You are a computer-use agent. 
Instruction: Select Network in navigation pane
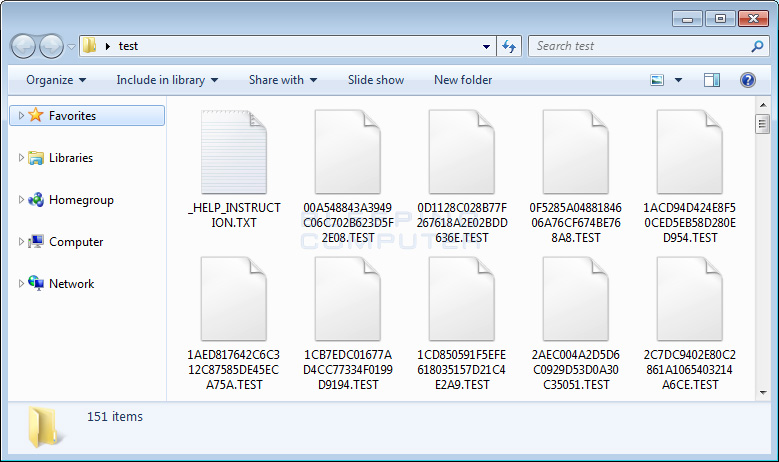[71, 284]
